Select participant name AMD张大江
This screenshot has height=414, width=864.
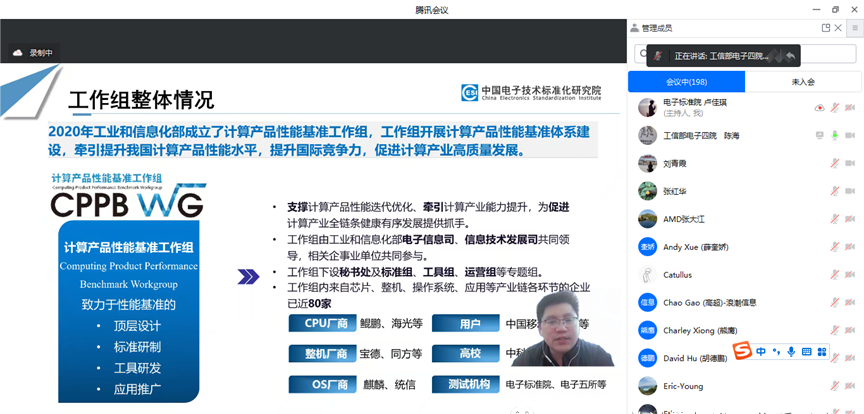click(x=684, y=219)
